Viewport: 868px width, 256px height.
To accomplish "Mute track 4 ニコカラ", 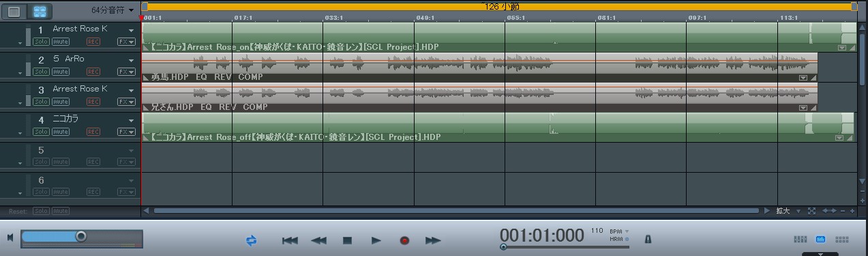I will point(61,132).
